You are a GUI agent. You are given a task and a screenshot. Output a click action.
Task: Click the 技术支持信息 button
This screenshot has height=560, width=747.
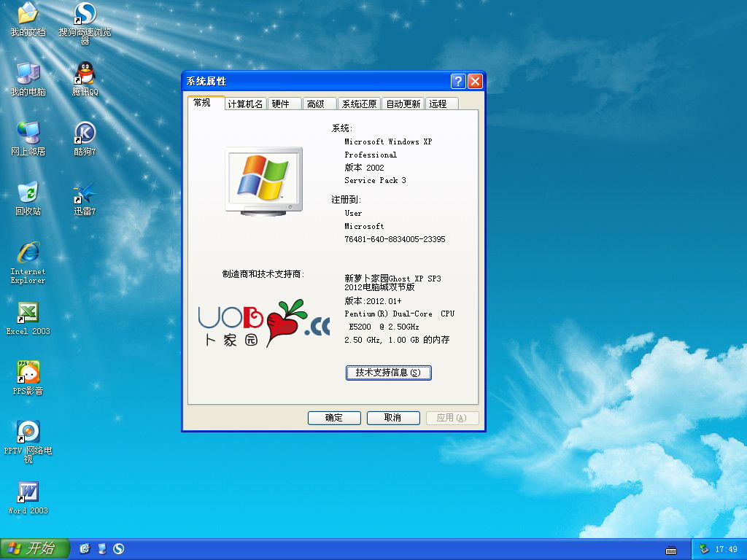pos(388,373)
